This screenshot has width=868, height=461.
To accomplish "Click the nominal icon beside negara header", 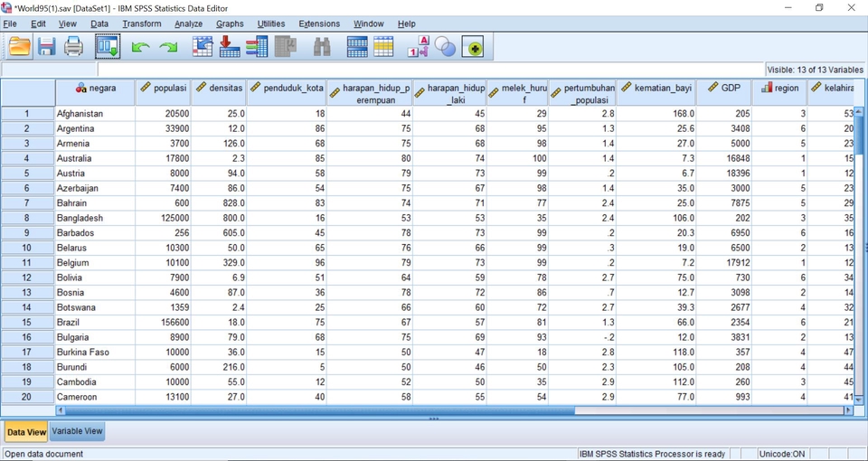I will (x=80, y=88).
